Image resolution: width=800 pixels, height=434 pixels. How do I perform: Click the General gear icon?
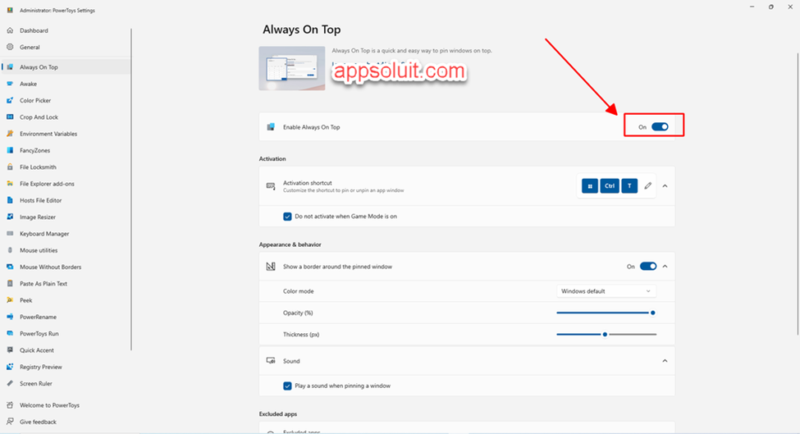[x=10, y=47]
